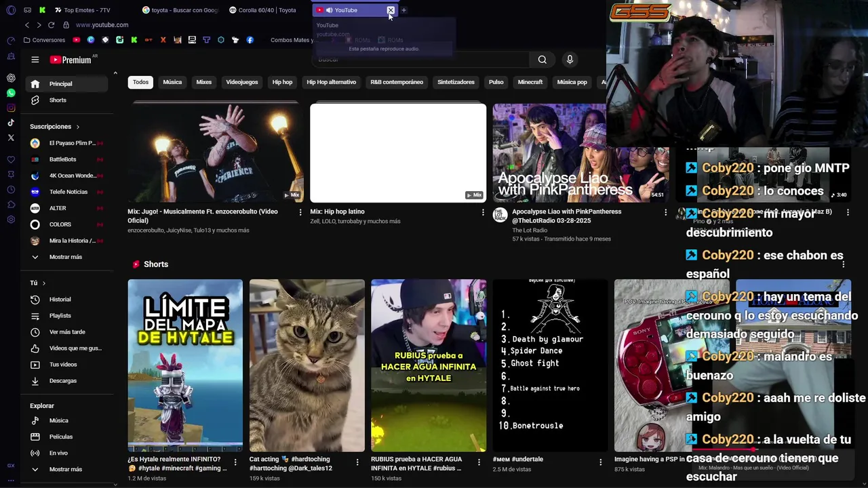The width and height of the screenshot is (868, 488).
Task: Open Opera sidebar settings gear
Action: (x=11, y=220)
